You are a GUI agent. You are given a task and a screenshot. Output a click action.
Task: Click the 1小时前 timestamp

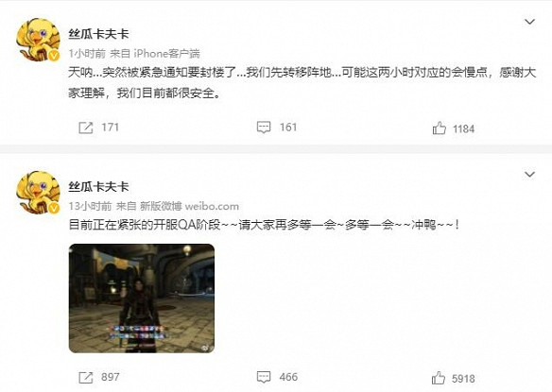point(87,54)
